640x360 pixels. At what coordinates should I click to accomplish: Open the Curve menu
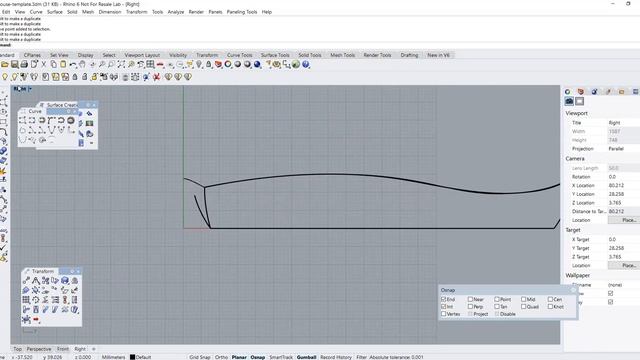pyautogui.click(x=36, y=12)
